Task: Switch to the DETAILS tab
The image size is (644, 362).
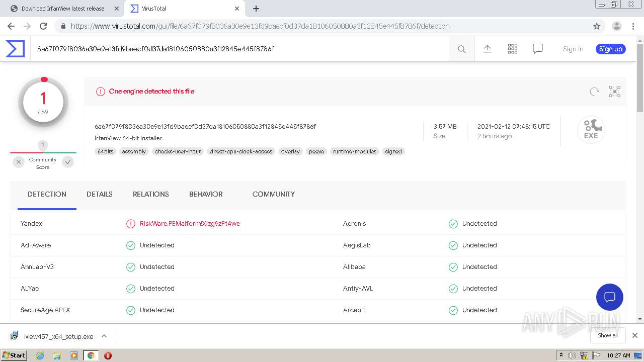Action: point(100,194)
